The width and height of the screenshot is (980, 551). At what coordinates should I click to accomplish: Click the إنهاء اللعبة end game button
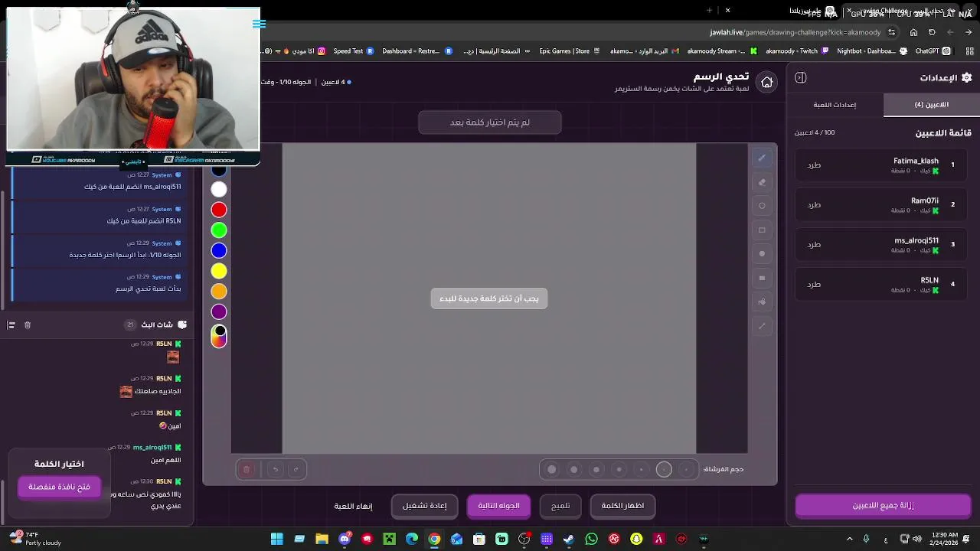(353, 506)
